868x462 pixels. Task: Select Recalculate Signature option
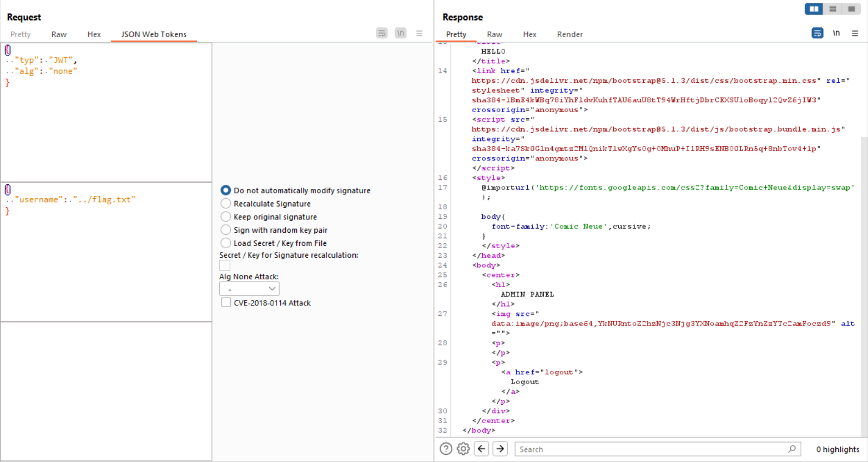click(226, 204)
